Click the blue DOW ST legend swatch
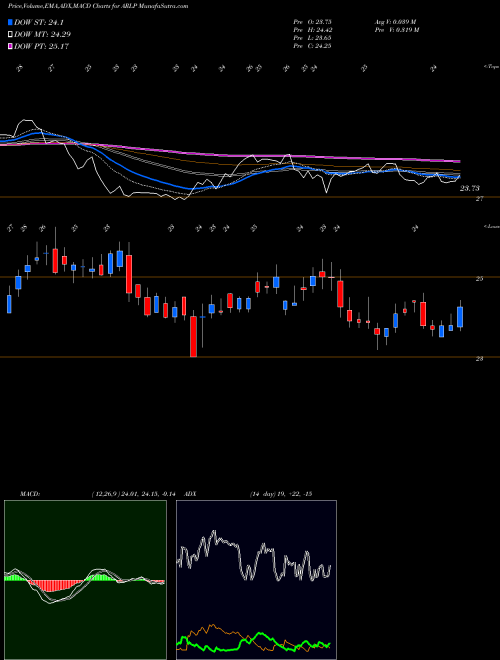 click(10, 23)
